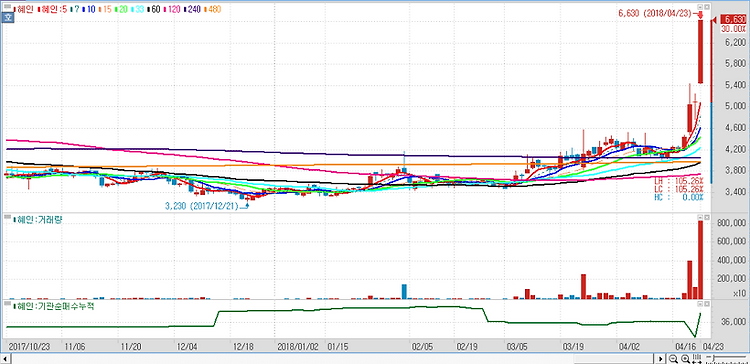The width and height of the screenshot is (750, 364).
Task: Select the 240-day moving average legend
Action: pos(192,9)
